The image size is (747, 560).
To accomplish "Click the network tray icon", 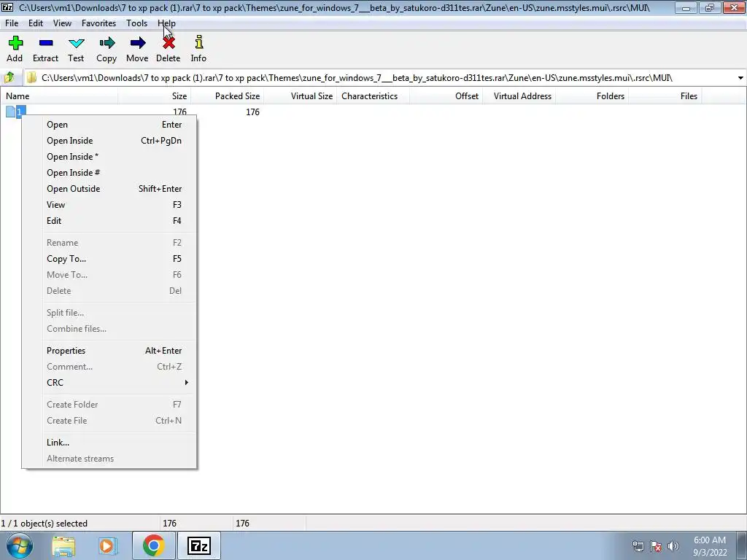I will coord(638,546).
